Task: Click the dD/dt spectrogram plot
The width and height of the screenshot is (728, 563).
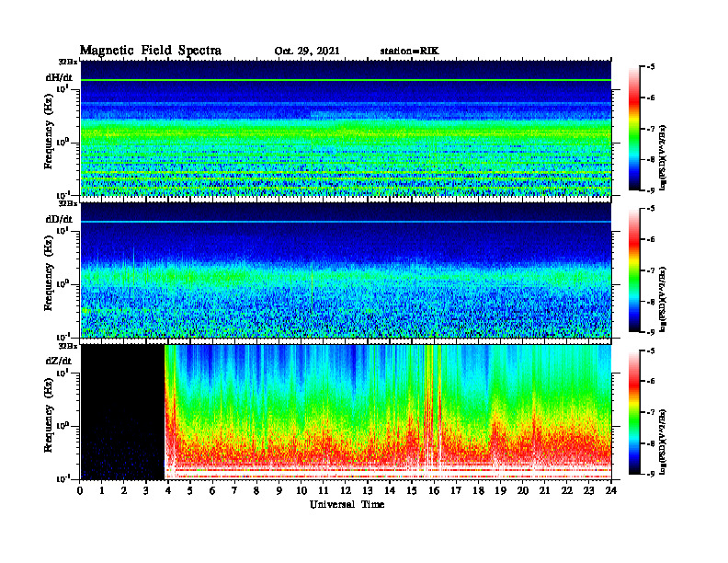Action: click(346, 270)
